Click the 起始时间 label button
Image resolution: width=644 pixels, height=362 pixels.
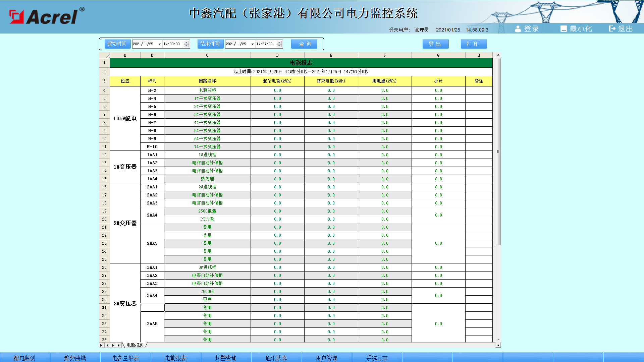pyautogui.click(x=117, y=44)
